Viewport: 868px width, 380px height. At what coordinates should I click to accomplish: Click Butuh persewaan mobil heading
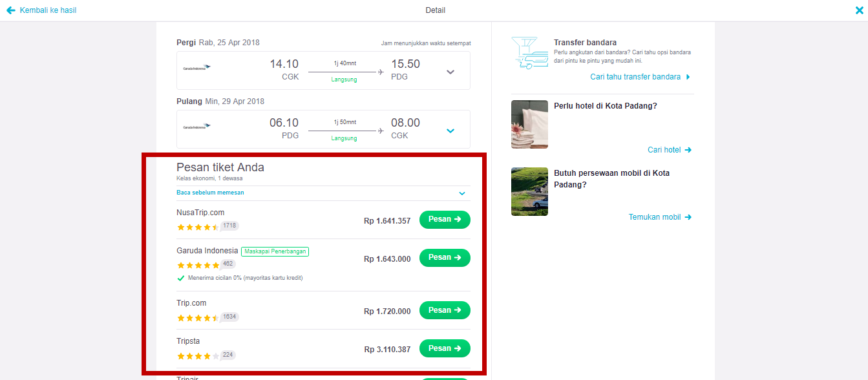611,179
